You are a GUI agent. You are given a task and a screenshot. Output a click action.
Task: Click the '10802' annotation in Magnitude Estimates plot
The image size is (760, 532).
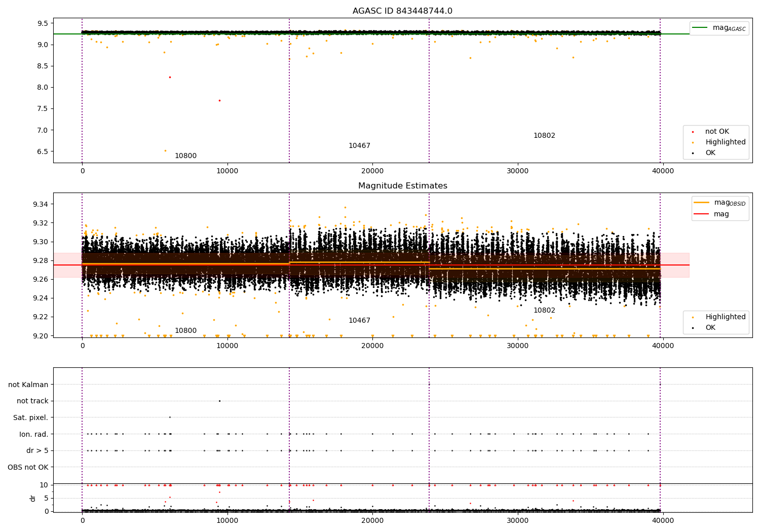click(544, 311)
